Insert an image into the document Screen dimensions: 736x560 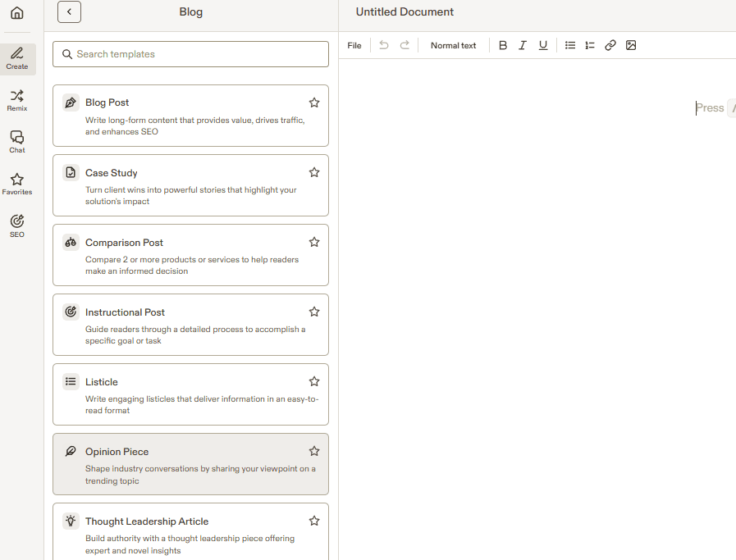(x=631, y=46)
